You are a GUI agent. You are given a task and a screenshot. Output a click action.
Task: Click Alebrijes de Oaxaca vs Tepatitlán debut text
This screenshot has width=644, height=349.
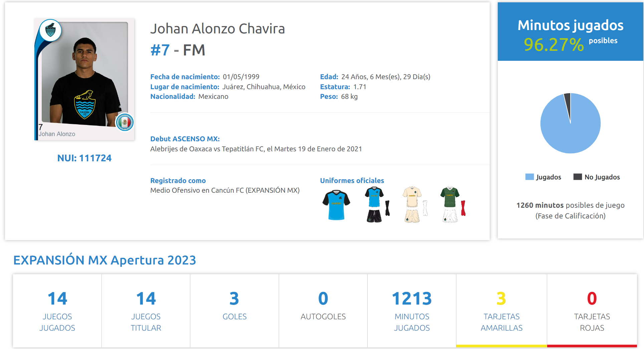256,149
